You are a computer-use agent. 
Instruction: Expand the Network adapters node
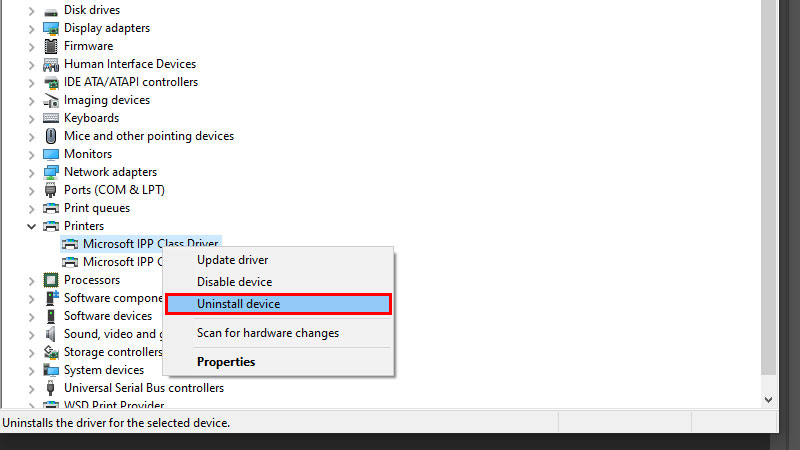pos(32,172)
